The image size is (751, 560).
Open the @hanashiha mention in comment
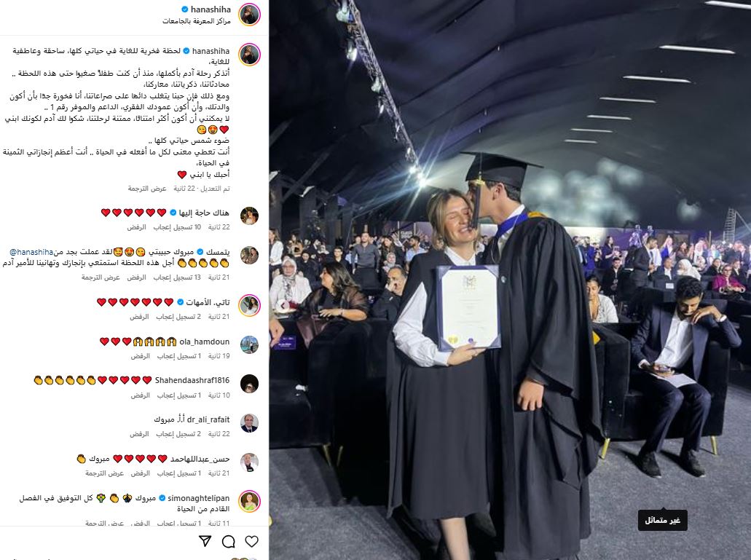pos(31,252)
